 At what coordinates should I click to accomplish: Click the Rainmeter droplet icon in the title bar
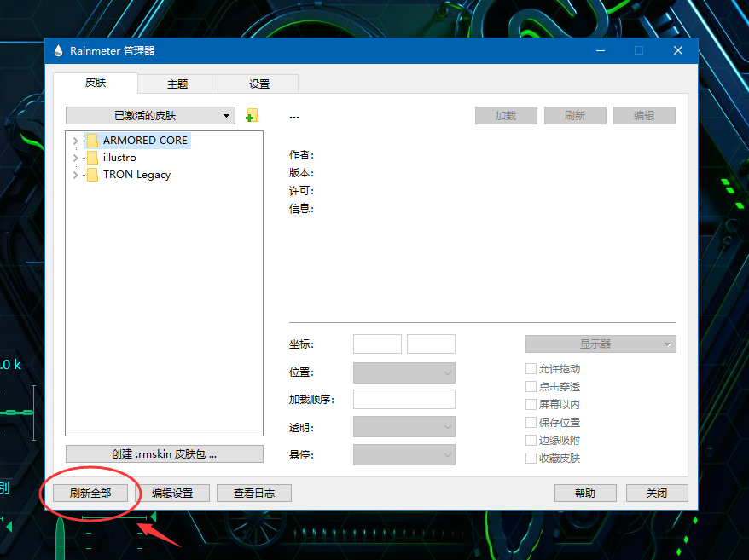[57, 50]
